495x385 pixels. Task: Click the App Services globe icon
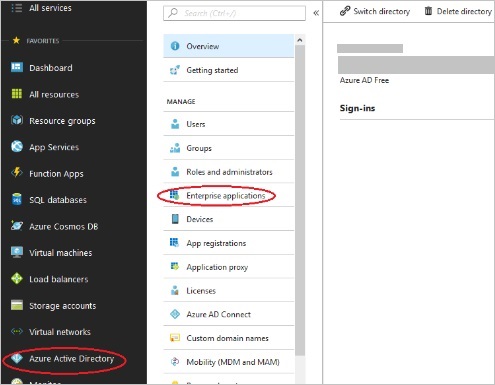point(17,146)
